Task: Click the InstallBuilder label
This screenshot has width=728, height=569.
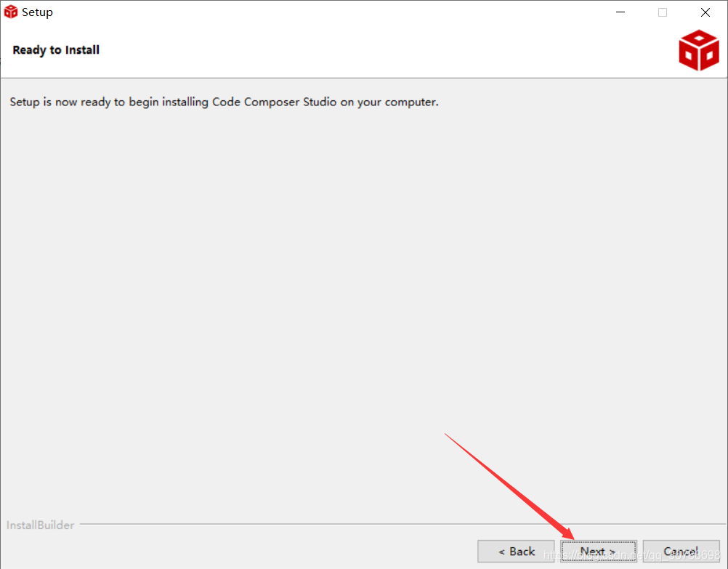Action: click(x=41, y=525)
